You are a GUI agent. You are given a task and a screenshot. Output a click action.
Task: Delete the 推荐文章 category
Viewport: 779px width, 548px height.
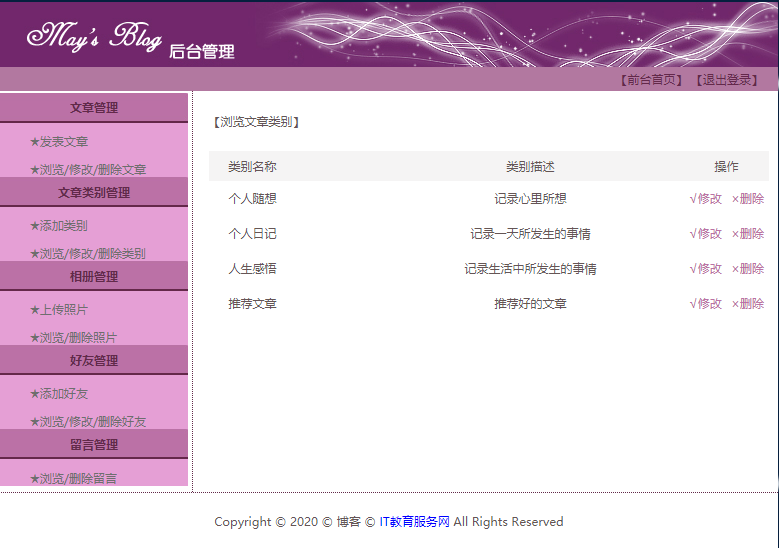point(748,304)
